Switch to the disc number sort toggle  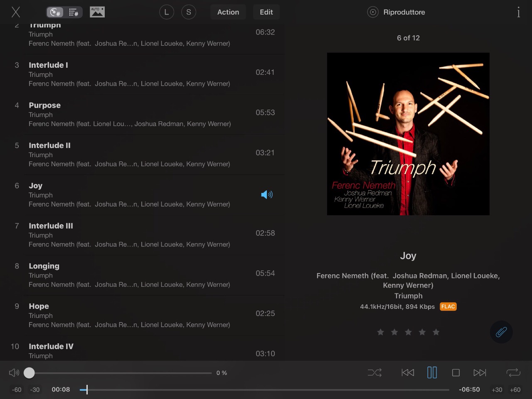[56, 12]
